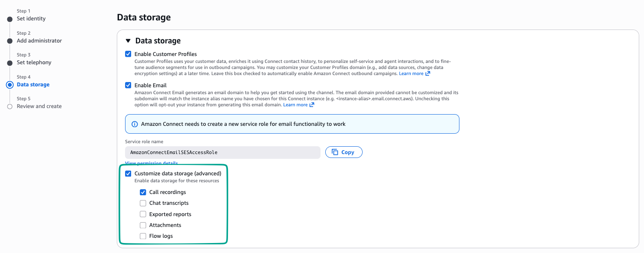Click the info icon in service role notice
644x253 pixels.
[135, 124]
